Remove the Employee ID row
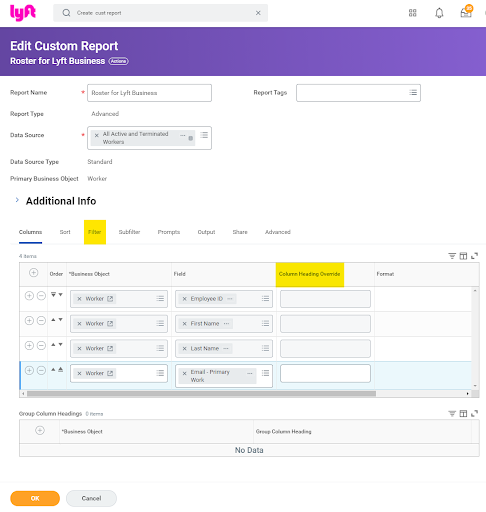This screenshot has width=486, height=512. pyautogui.click(x=41, y=296)
